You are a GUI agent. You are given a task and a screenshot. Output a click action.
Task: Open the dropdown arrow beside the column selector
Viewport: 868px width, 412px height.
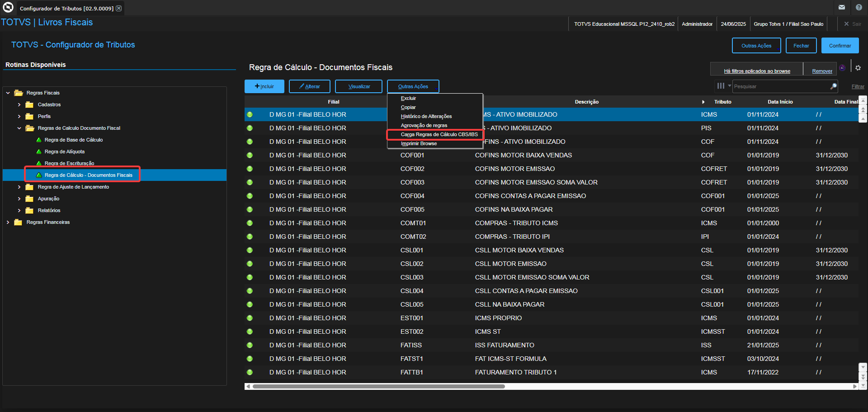click(x=729, y=85)
